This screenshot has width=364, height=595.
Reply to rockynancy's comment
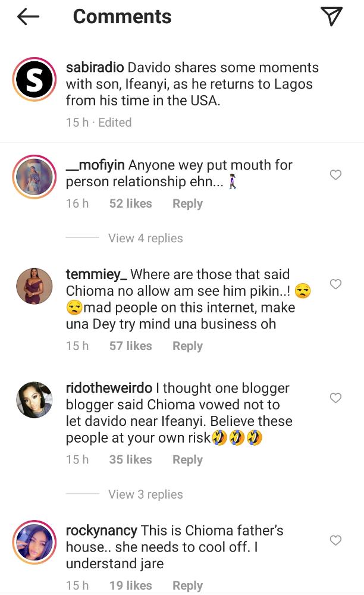tap(187, 585)
